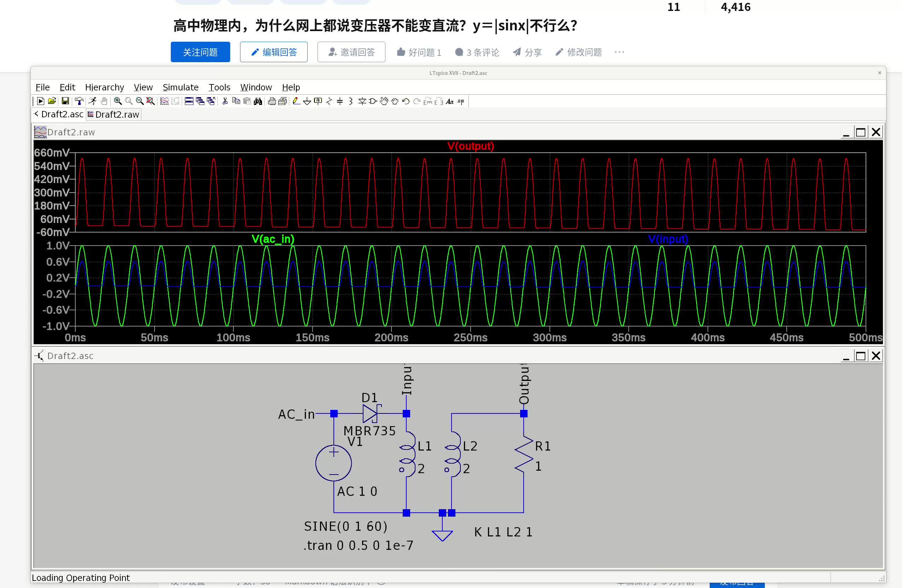Click the Undo arrow in toolbar
This screenshot has width=902, height=588.
tap(406, 101)
